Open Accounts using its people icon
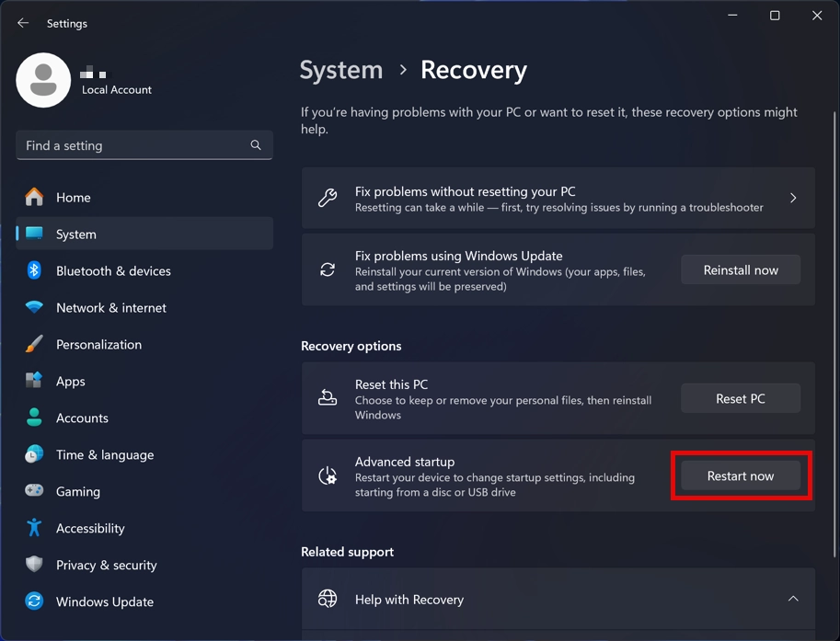The height and width of the screenshot is (641, 840). [34, 418]
